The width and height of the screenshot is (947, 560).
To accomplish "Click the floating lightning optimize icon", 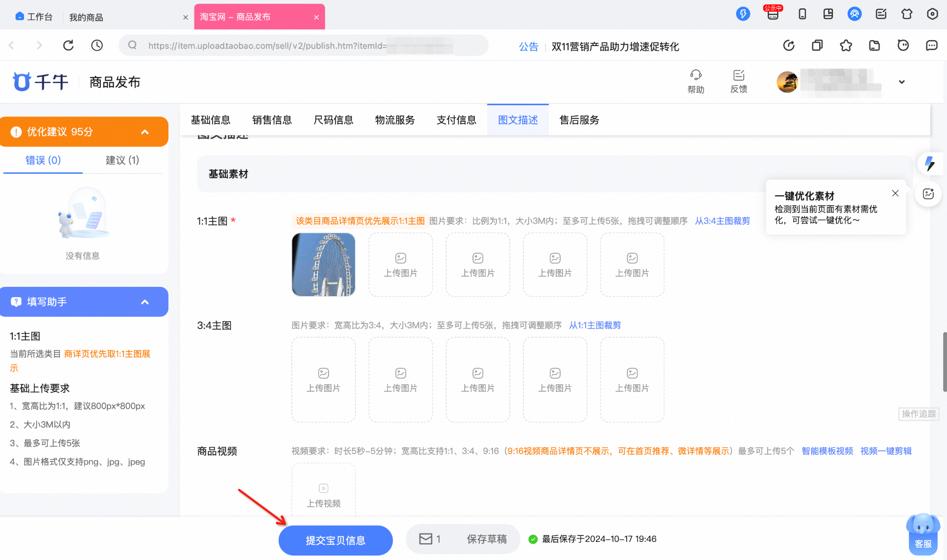I will (929, 163).
